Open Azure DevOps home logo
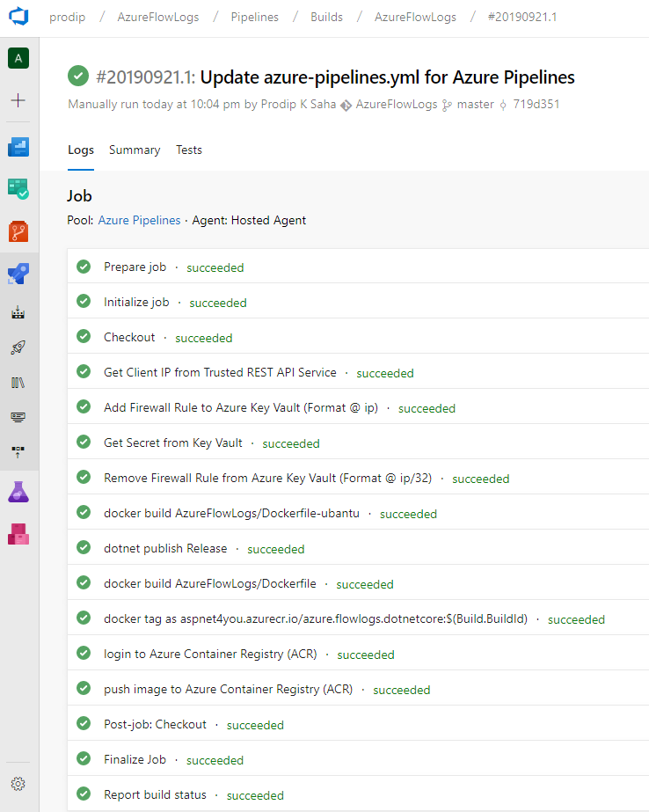649x812 pixels. (18, 16)
